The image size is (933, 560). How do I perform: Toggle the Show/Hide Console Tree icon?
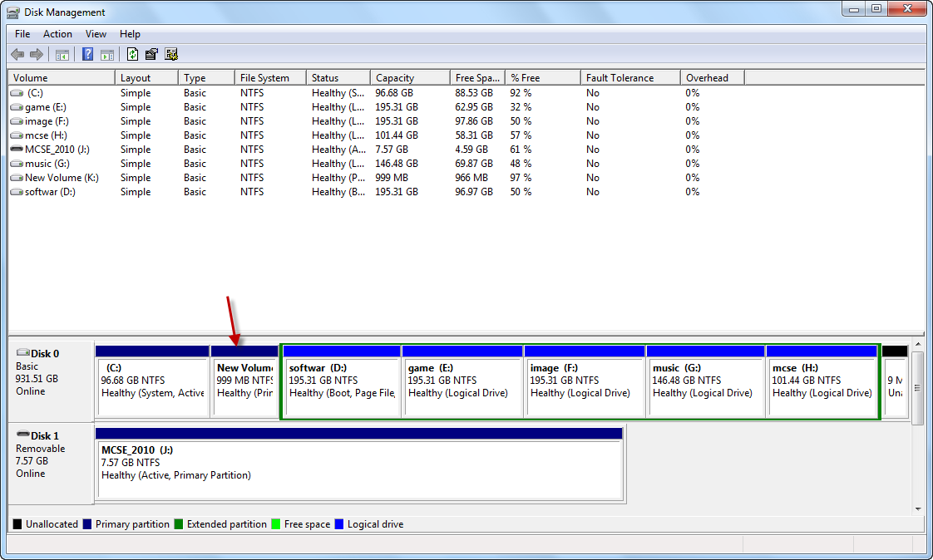coord(62,55)
